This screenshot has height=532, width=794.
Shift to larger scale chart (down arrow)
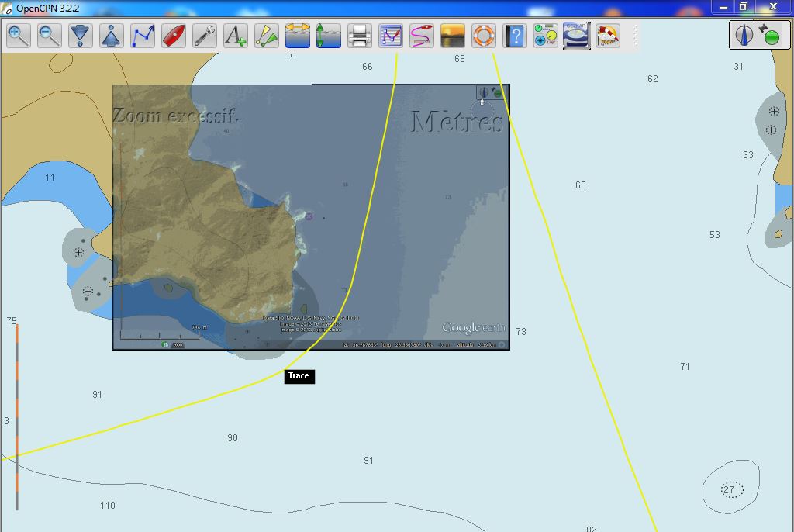tap(80, 36)
